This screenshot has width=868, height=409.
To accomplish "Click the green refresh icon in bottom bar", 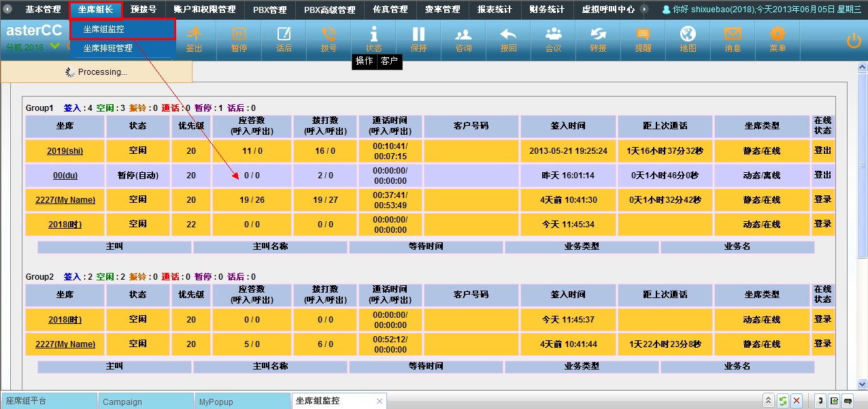I will 783,401.
